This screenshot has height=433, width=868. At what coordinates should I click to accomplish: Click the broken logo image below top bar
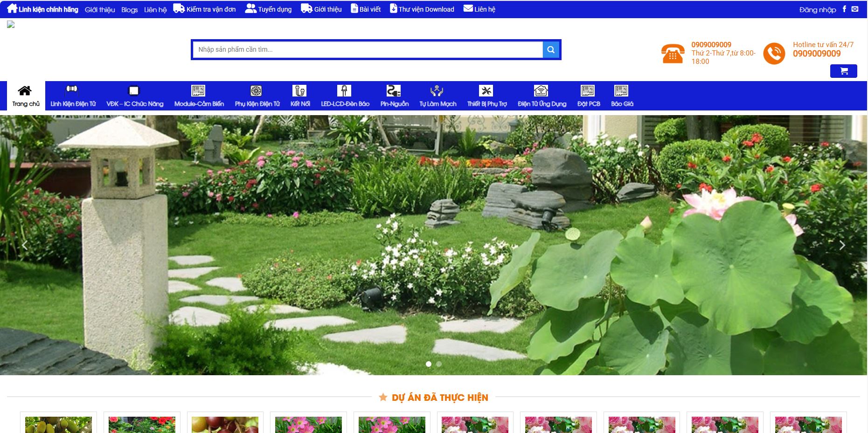pos(11,25)
